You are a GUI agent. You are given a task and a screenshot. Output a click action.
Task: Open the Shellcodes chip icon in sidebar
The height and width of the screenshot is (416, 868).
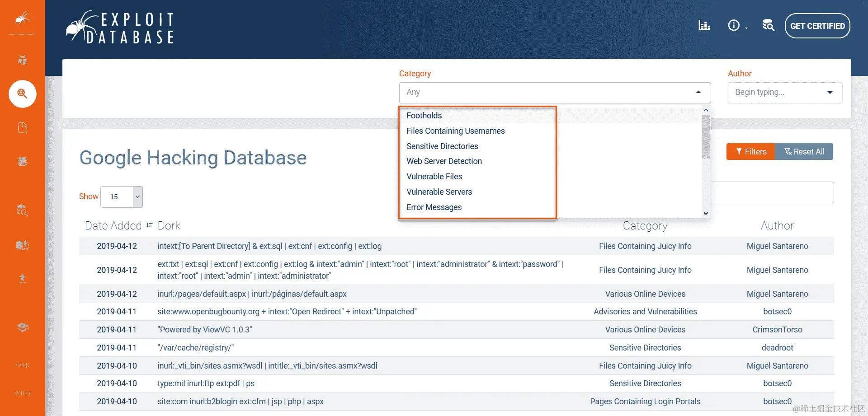22,161
